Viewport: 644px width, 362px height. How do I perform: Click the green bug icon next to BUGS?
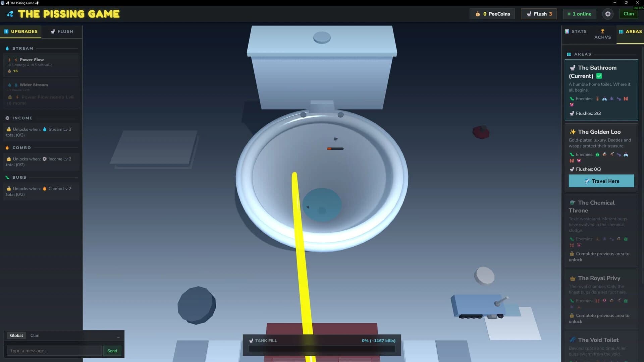pyautogui.click(x=7, y=177)
